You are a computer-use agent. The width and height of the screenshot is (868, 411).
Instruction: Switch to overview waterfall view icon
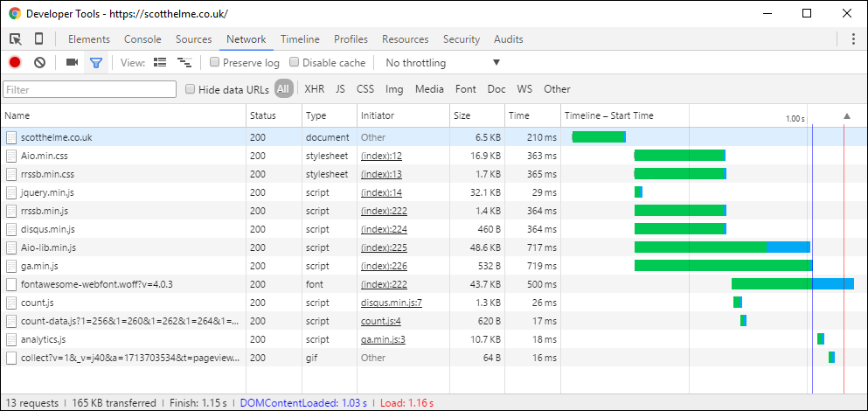(184, 63)
